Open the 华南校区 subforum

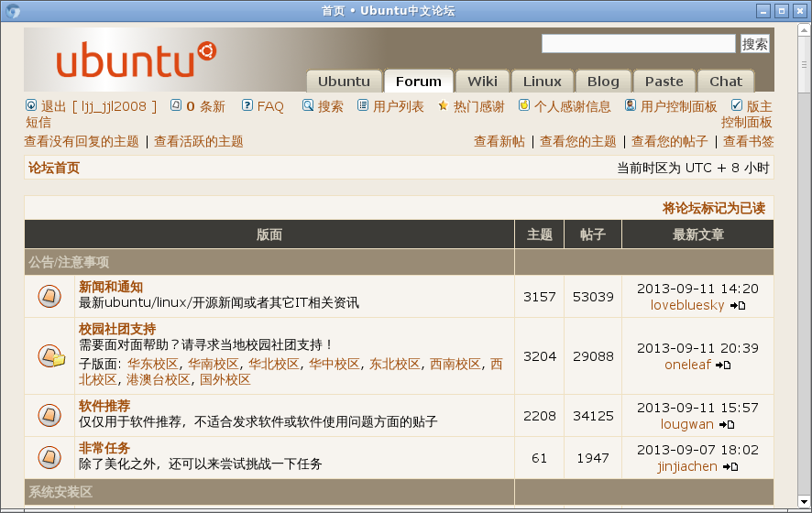point(214,364)
